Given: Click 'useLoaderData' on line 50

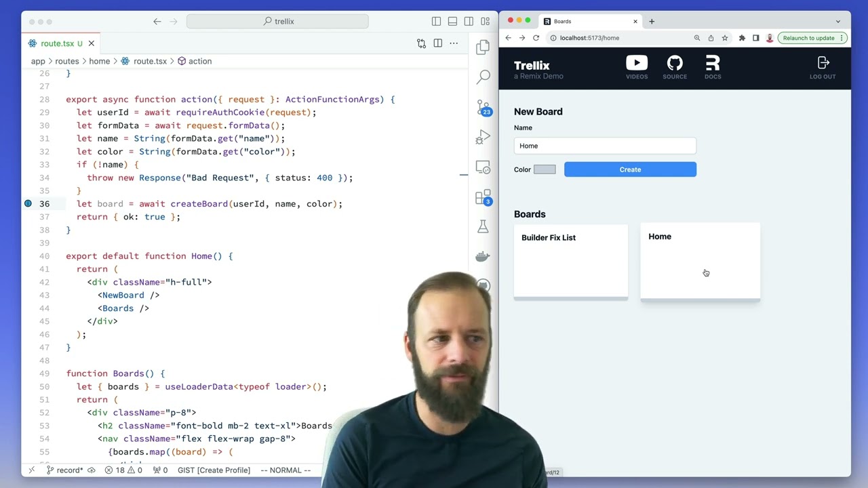Looking at the screenshot, I should [199, 386].
